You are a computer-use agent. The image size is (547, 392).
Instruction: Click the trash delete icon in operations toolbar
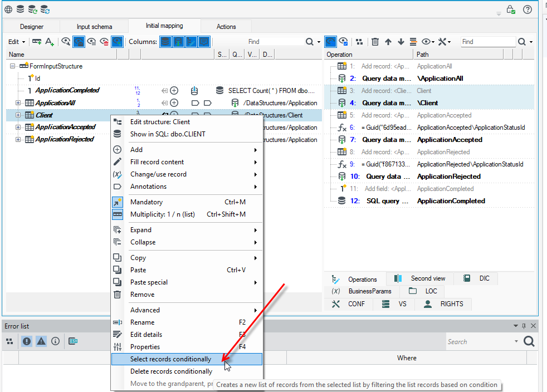375,42
